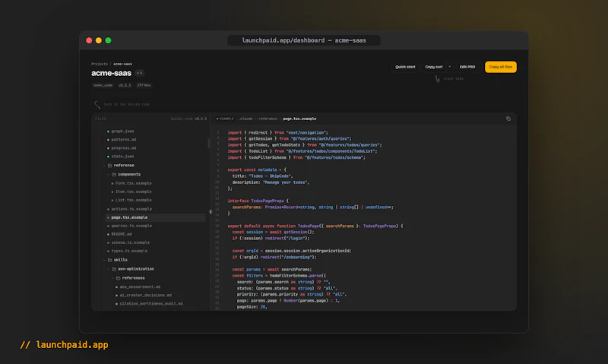Click the boiler_code v0.5.3 label in the files header
Screen dimensions: 608x364
(188, 119)
